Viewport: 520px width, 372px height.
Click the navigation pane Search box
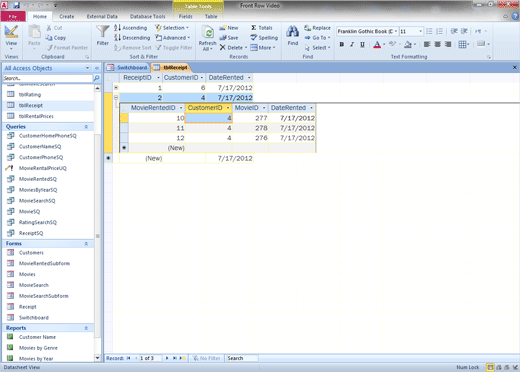[47, 78]
